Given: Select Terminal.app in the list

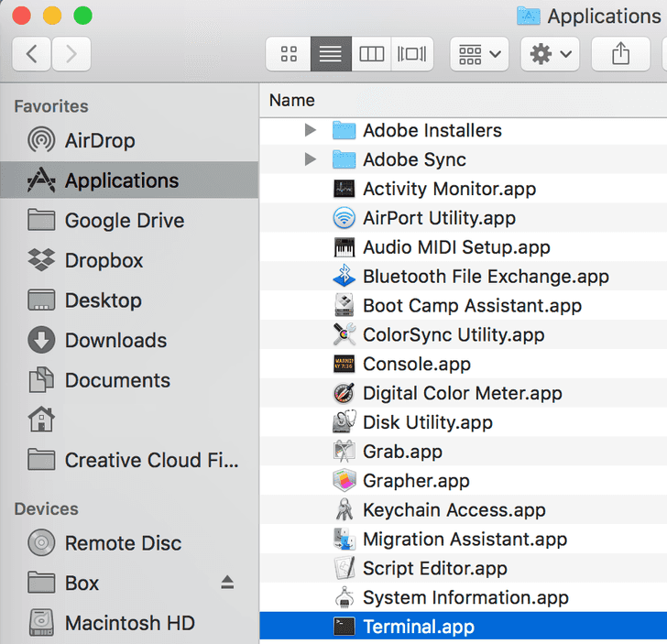Looking at the screenshot, I should 418,627.
